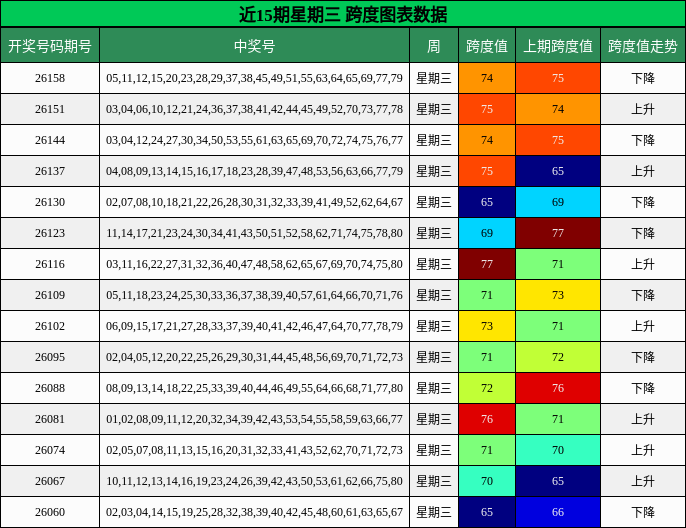Click previous span value 70 in row 26074
Image resolution: width=686 pixels, height=528 pixels.
(x=558, y=450)
